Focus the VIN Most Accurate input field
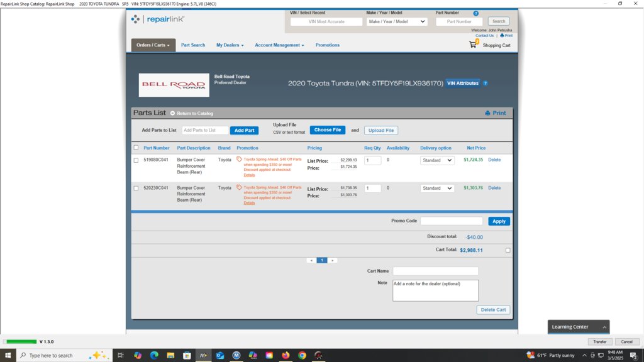This screenshot has height=362, width=644. tap(326, 22)
